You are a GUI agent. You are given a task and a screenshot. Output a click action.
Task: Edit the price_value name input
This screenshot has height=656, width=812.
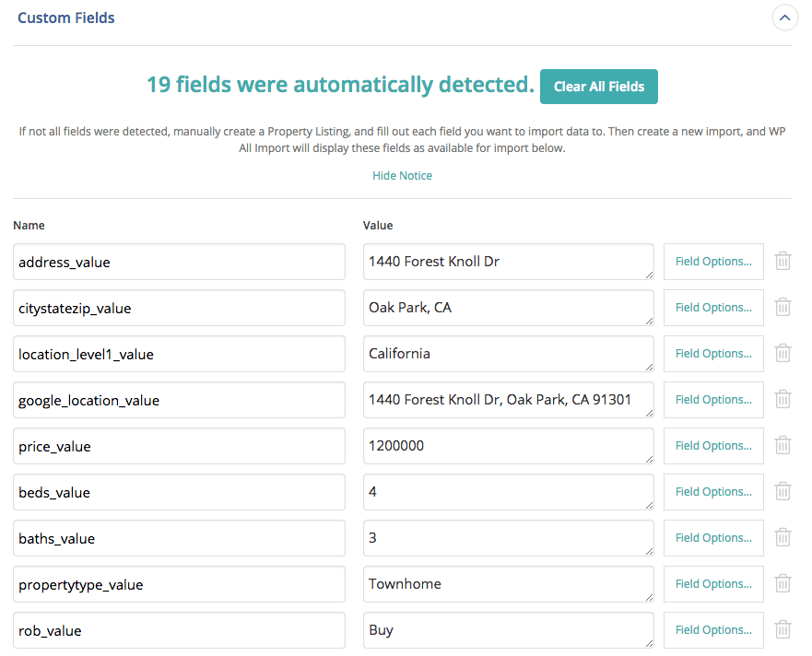[x=179, y=446]
